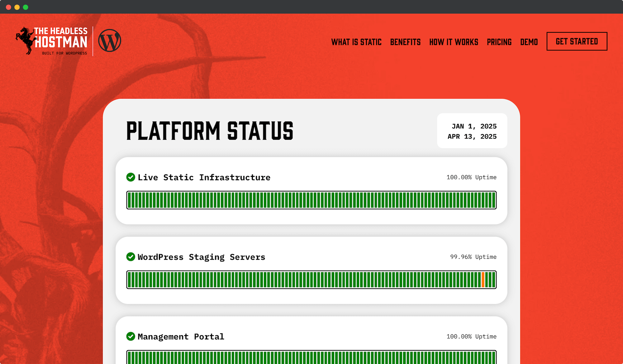Click the yellow minimize window dot
This screenshot has height=364, width=623.
coord(17,7)
